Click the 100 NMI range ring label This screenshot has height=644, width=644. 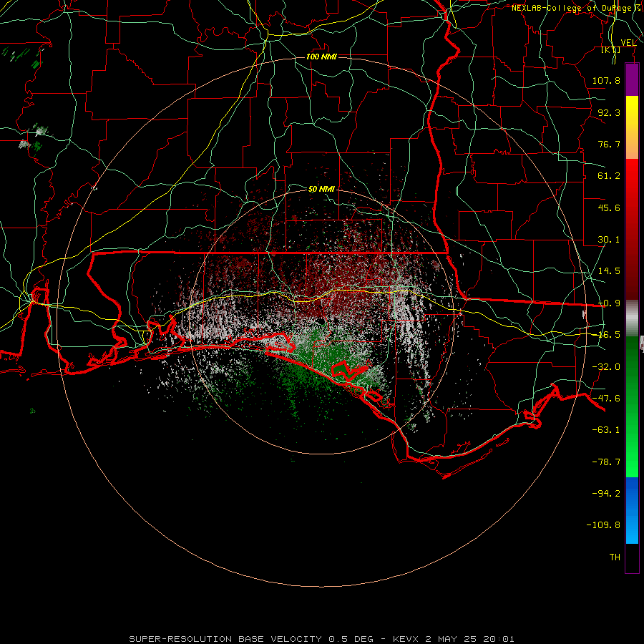pyautogui.click(x=321, y=57)
